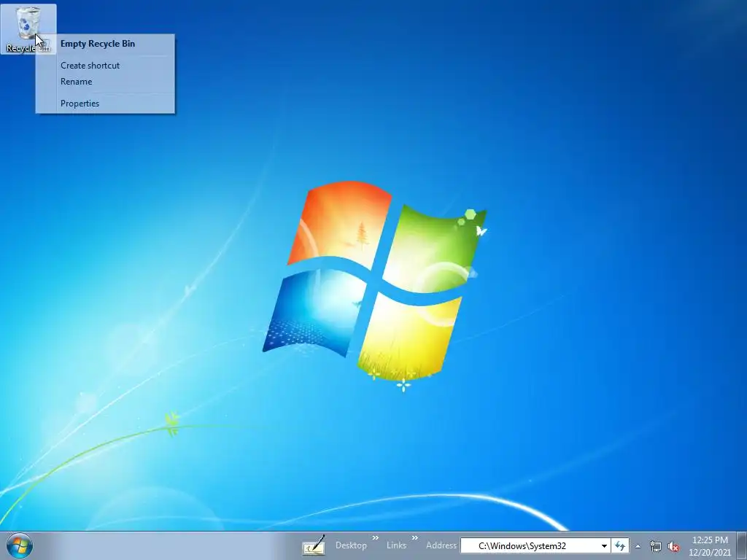Expand the Links toolbar chevron
The width and height of the screenshot is (747, 560).
tap(415, 538)
